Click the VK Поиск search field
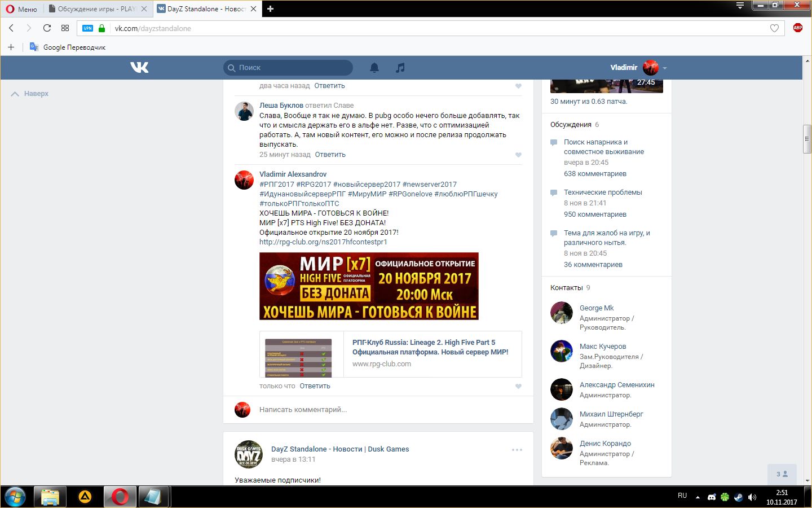 288,68
